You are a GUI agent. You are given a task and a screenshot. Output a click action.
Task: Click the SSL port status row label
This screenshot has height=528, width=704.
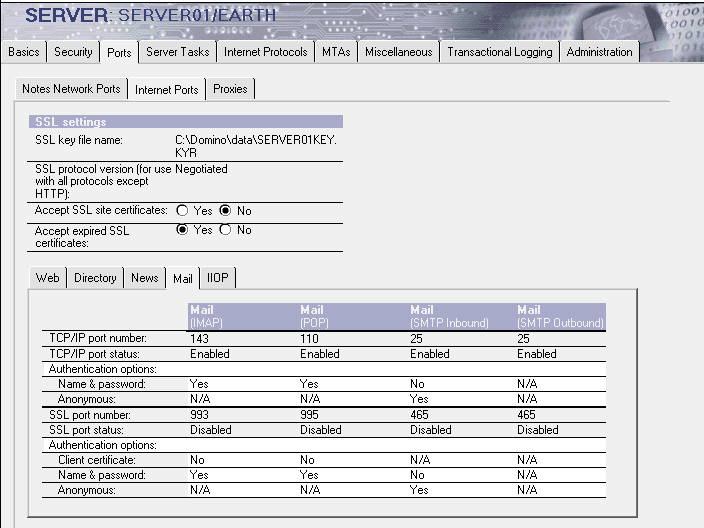tap(86, 430)
